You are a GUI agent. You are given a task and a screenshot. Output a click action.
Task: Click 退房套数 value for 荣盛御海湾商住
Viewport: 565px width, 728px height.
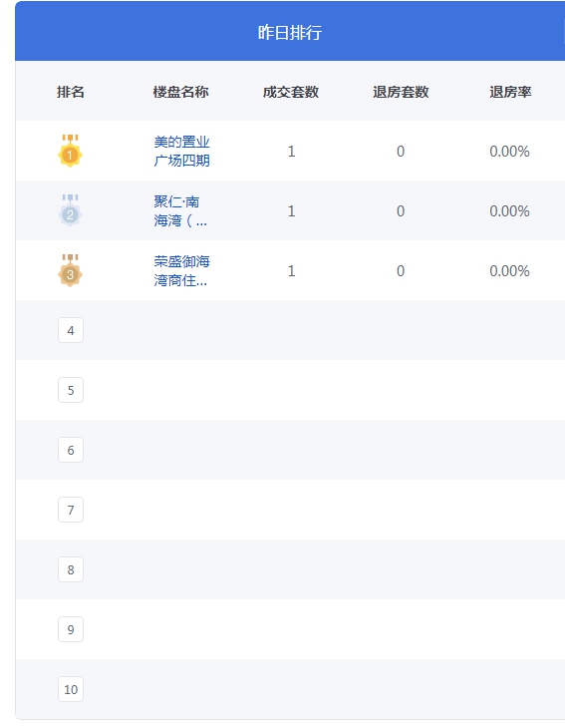(401, 271)
